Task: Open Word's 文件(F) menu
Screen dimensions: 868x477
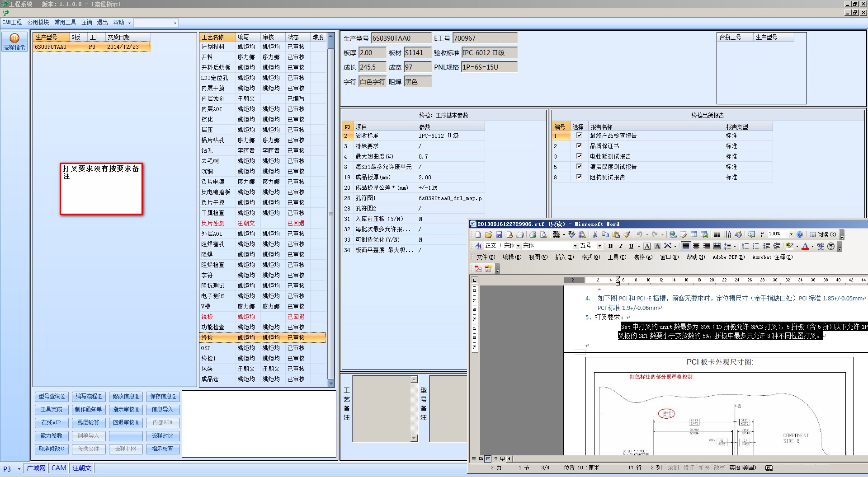Action: tap(486, 257)
